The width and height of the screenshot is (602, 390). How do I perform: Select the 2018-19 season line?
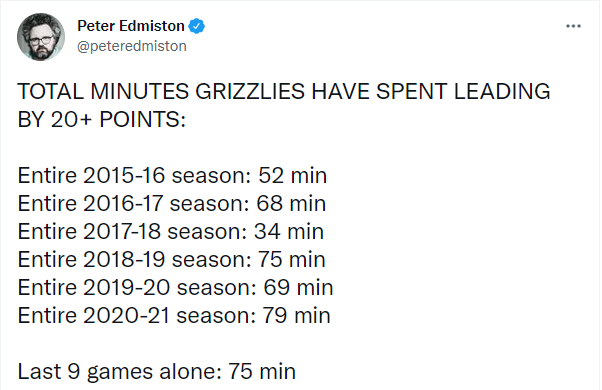(x=171, y=259)
